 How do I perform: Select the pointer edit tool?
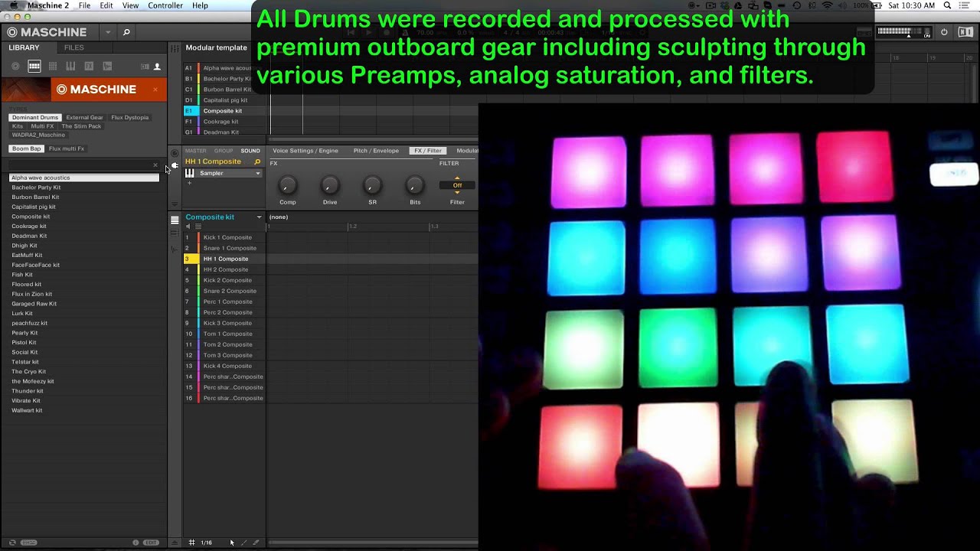[232, 543]
